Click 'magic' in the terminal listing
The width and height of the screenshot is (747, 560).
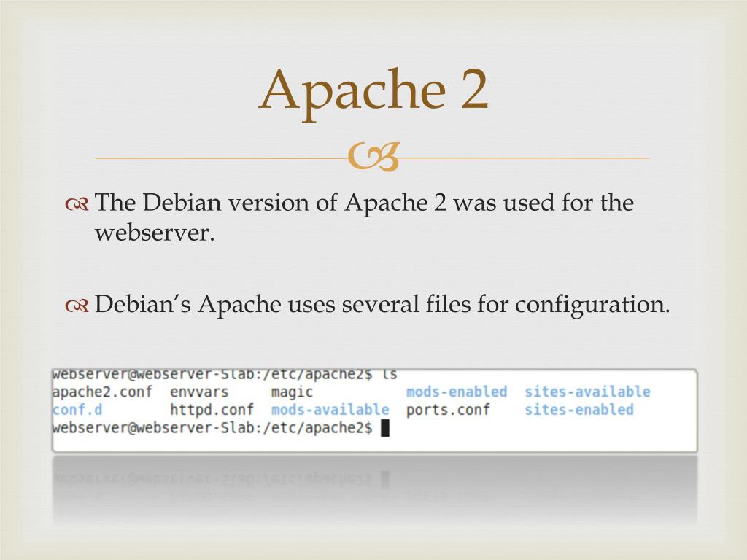[292, 393]
